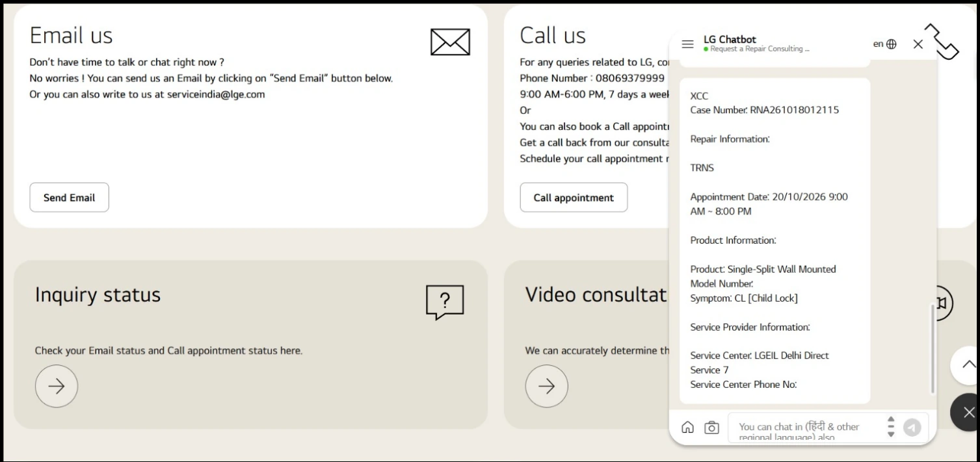Click Case Number RNA261018012115 text

764,110
